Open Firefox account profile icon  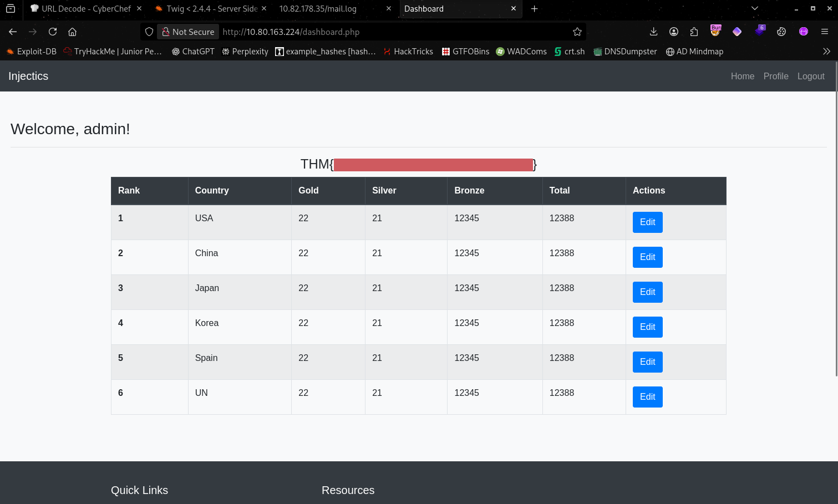[674, 32]
